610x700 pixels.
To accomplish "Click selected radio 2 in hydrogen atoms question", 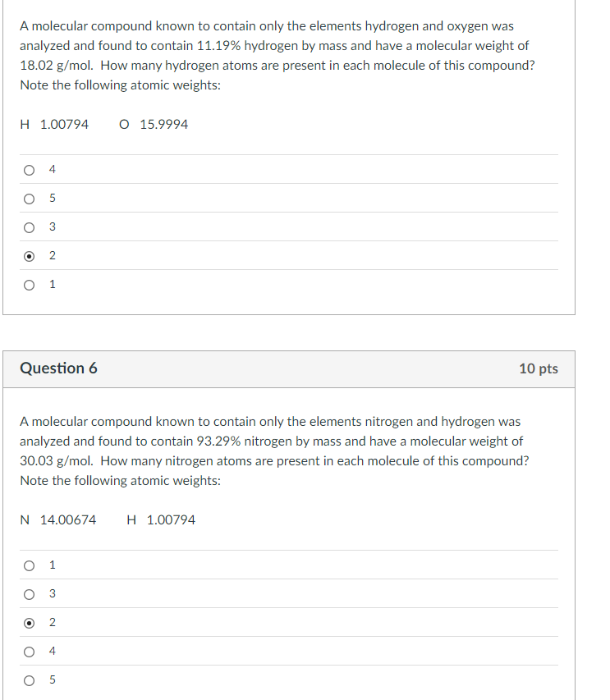I will pyautogui.click(x=30, y=256).
